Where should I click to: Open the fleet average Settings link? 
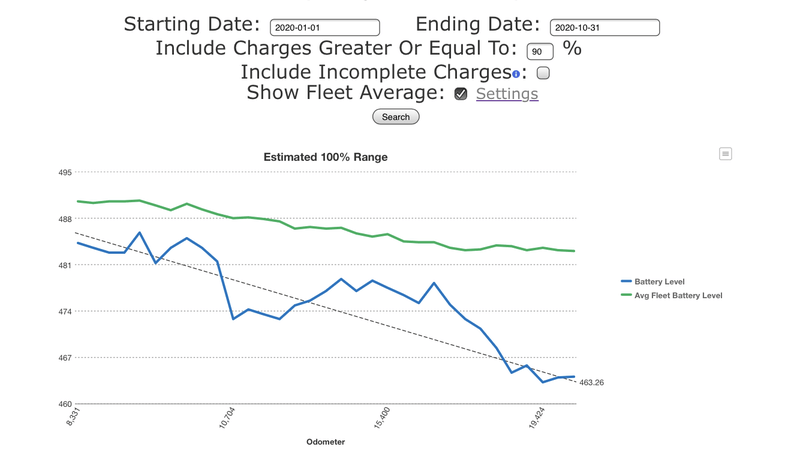pyautogui.click(x=507, y=94)
